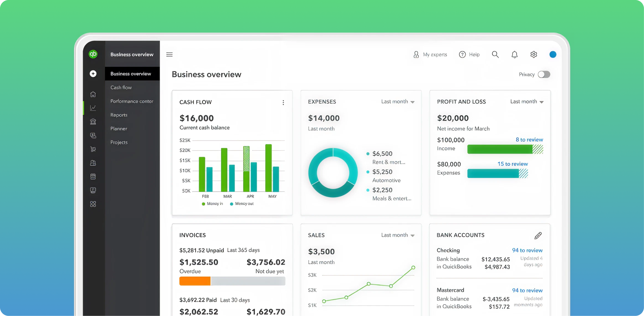Click the notifications bell icon
The image size is (644, 316).
[x=514, y=55]
